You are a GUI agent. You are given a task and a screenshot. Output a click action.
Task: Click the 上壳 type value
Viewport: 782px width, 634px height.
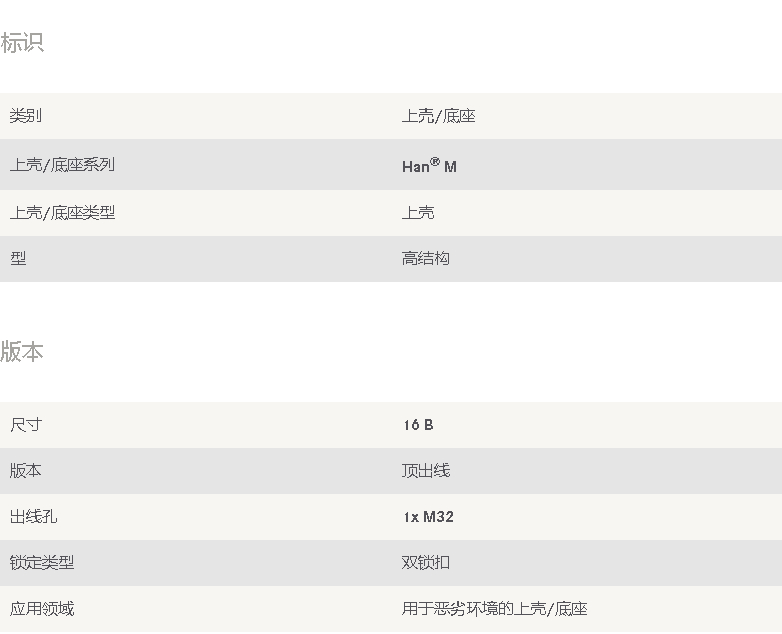click(418, 212)
